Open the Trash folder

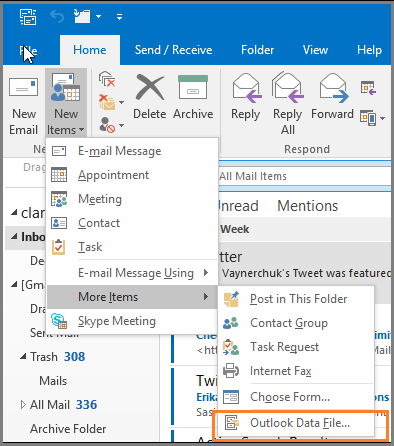click(44, 357)
